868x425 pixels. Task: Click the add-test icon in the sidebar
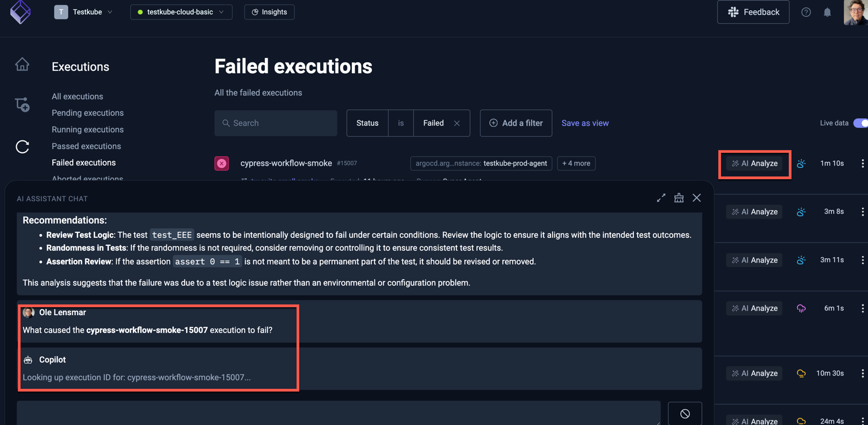(x=22, y=104)
